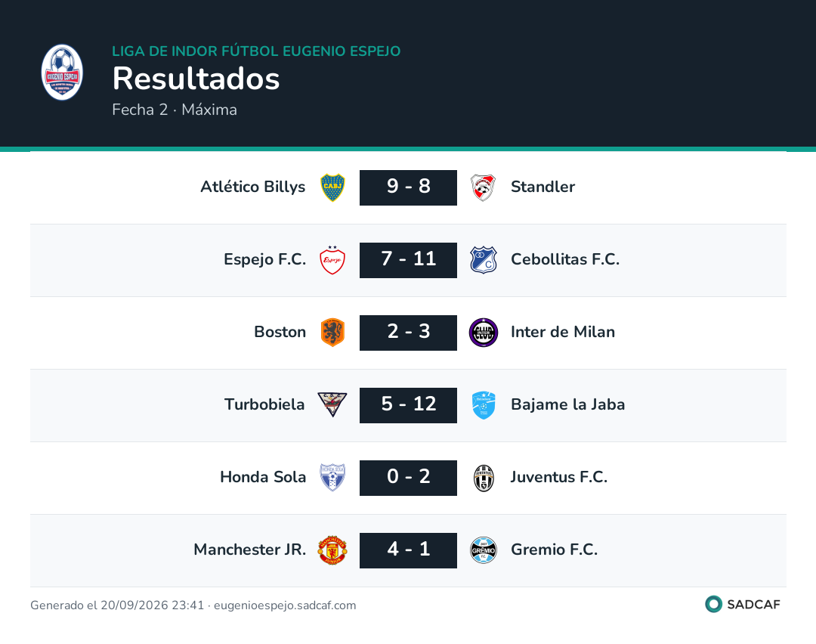Click the Boston orange lion crest
Image resolution: width=816 pixels, height=644 pixels.
click(332, 332)
